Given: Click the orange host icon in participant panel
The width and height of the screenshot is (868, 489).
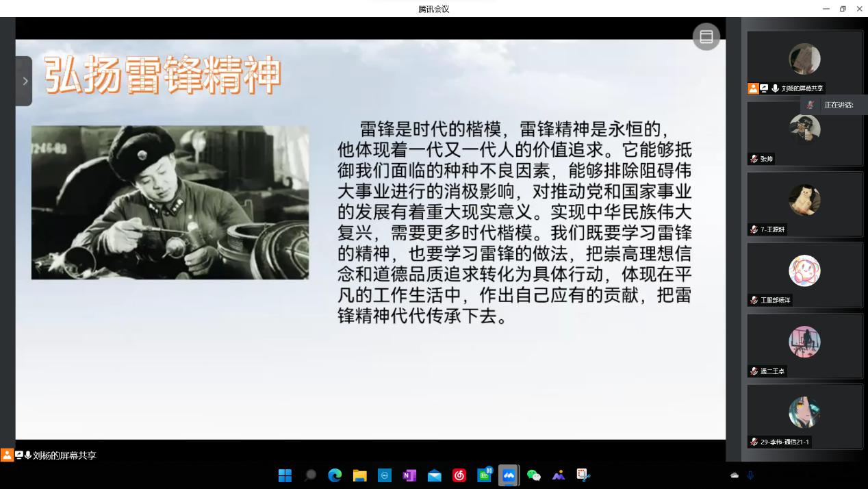Looking at the screenshot, I should pyautogui.click(x=753, y=88).
